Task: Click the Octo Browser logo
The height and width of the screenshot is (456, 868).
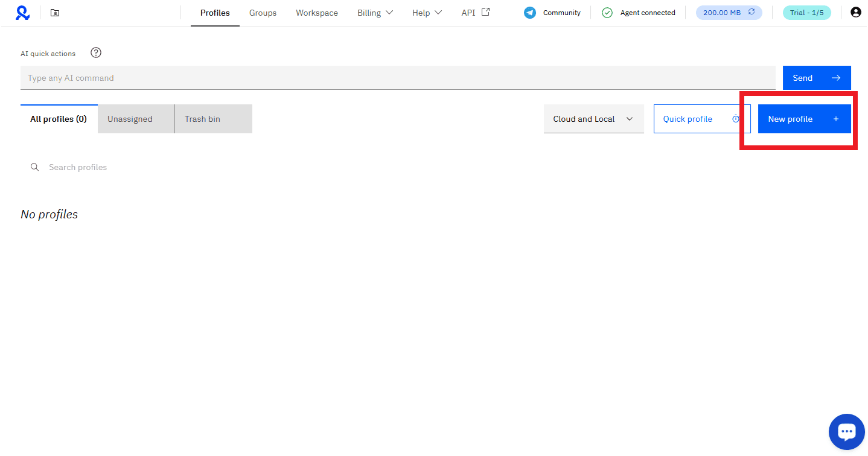Action: click(x=22, y=12)
